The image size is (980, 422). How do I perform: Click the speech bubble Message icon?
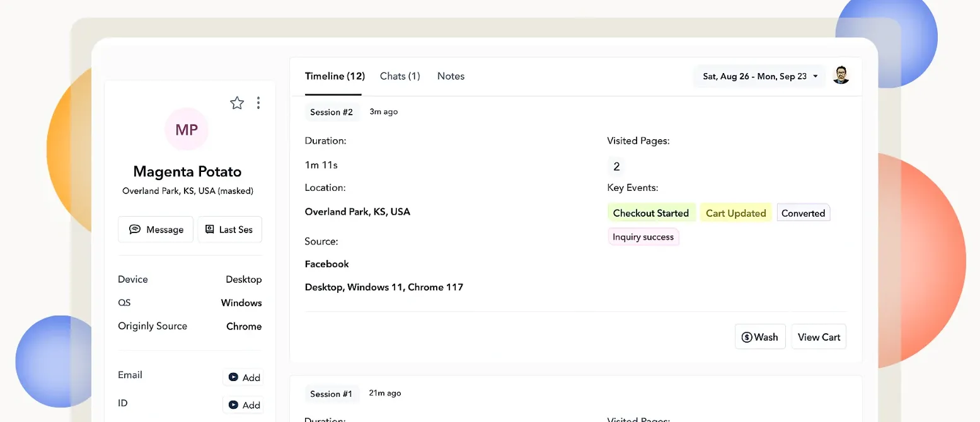point(135,229)
